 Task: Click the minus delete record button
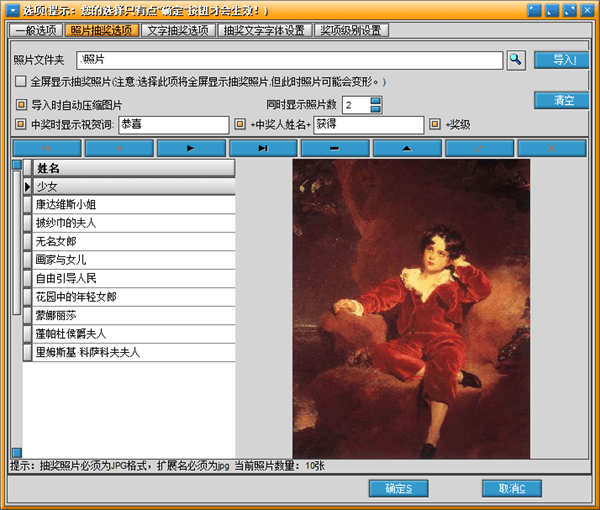335,148
